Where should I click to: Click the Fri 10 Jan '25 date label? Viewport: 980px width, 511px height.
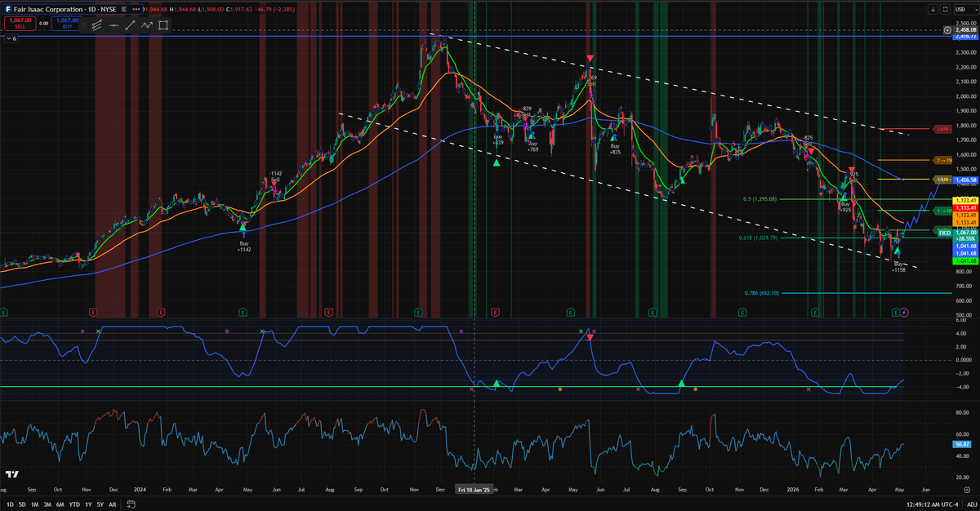[x=474, y=490]
